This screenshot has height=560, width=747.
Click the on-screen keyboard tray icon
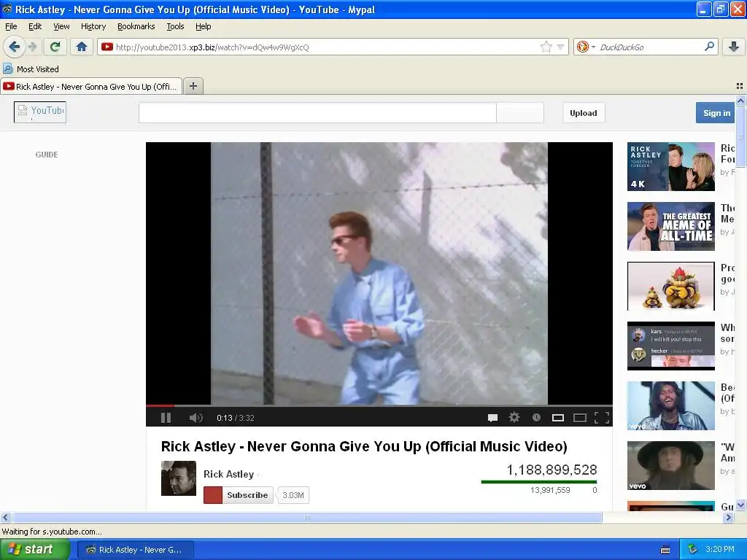(x=665, y=550)
